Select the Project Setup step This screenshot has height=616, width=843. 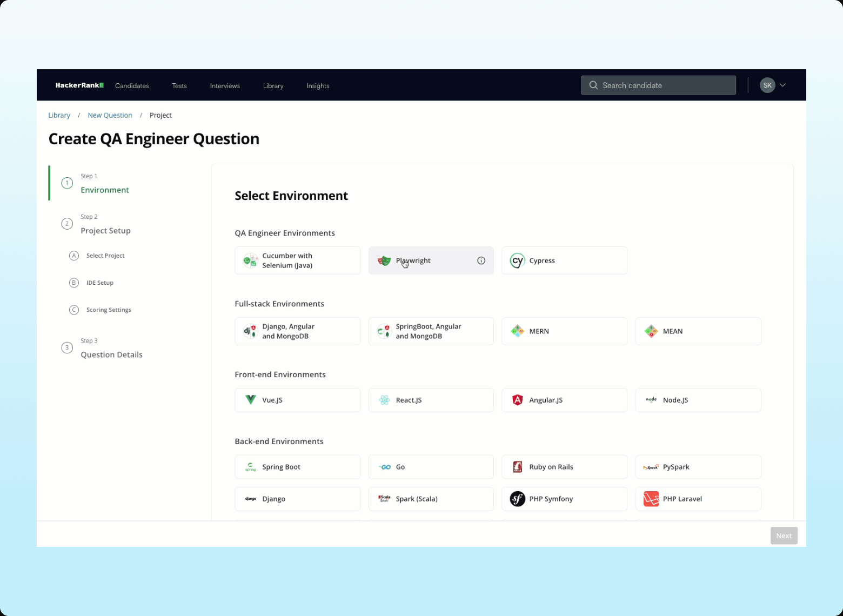105,231
